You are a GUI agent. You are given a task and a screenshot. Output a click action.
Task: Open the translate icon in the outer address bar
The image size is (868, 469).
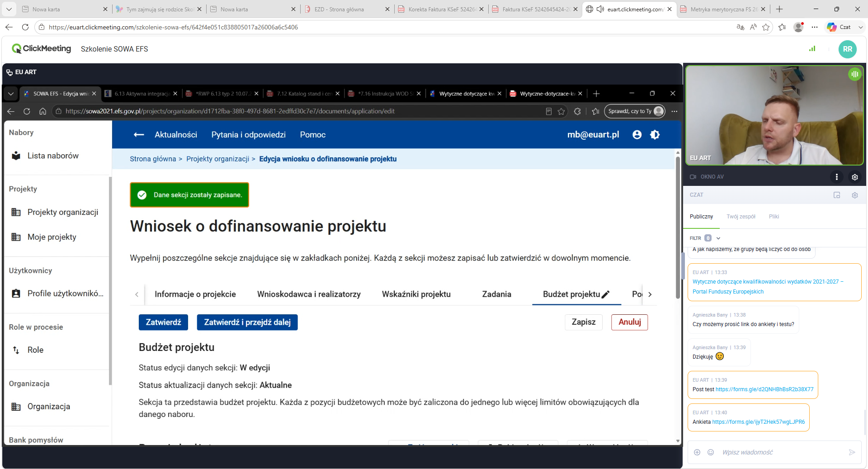741,27
